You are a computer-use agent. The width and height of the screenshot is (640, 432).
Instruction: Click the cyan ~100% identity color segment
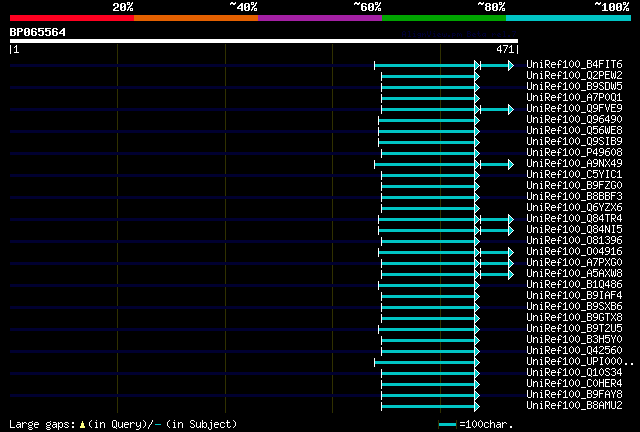coord(569,18)
